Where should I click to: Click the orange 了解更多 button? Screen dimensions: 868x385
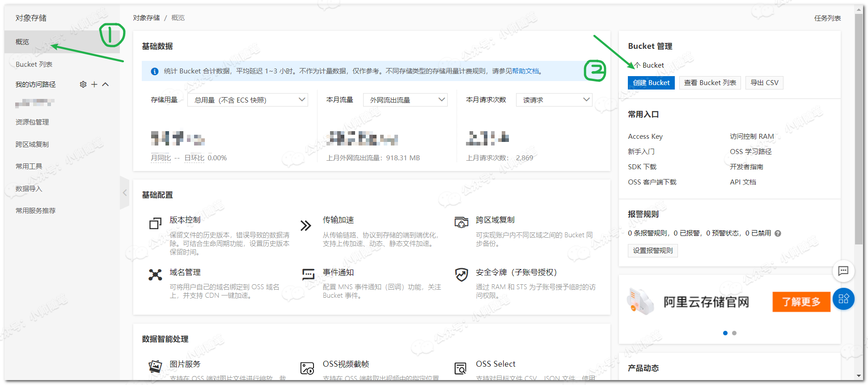801,302
